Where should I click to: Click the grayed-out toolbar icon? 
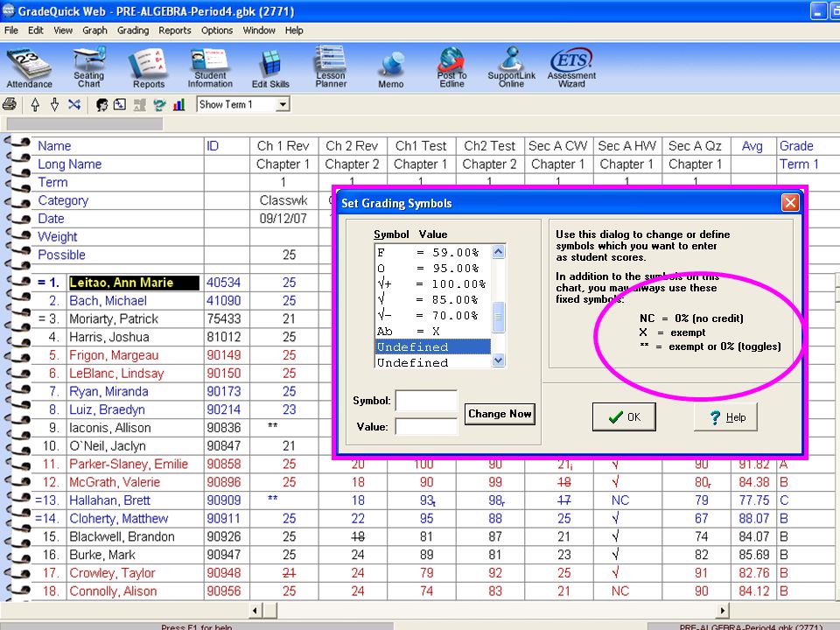pyautogui.click(x=140, y=104)
